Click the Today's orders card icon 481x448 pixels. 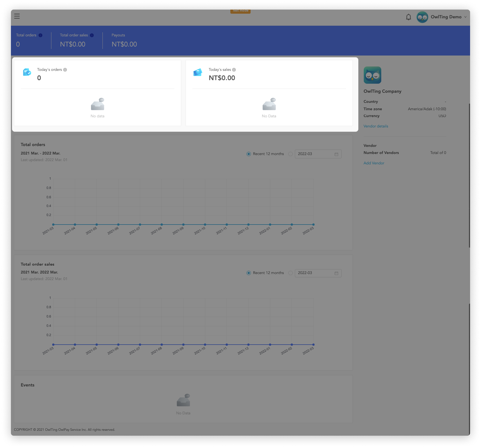[x=27, y=72]
